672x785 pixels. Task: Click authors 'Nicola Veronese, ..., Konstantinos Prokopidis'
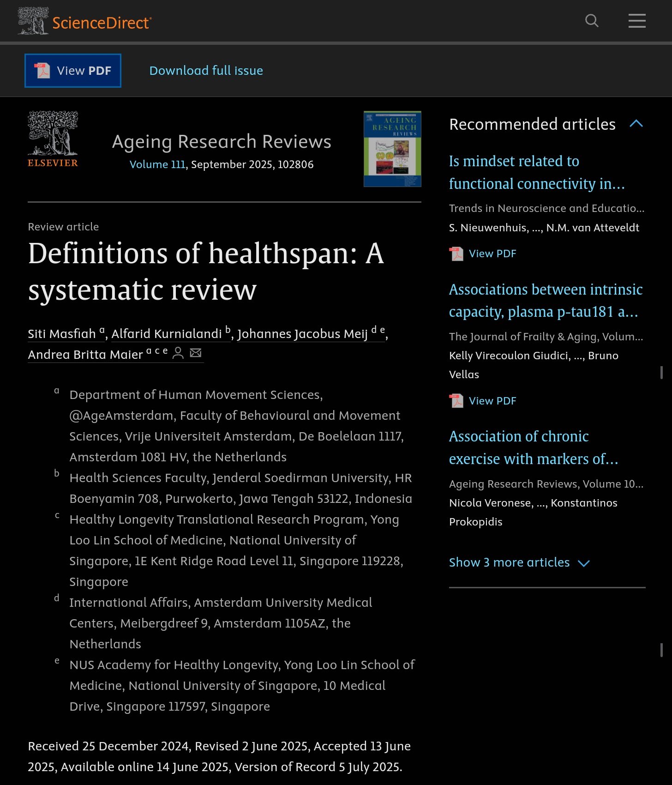coord(533,512)
